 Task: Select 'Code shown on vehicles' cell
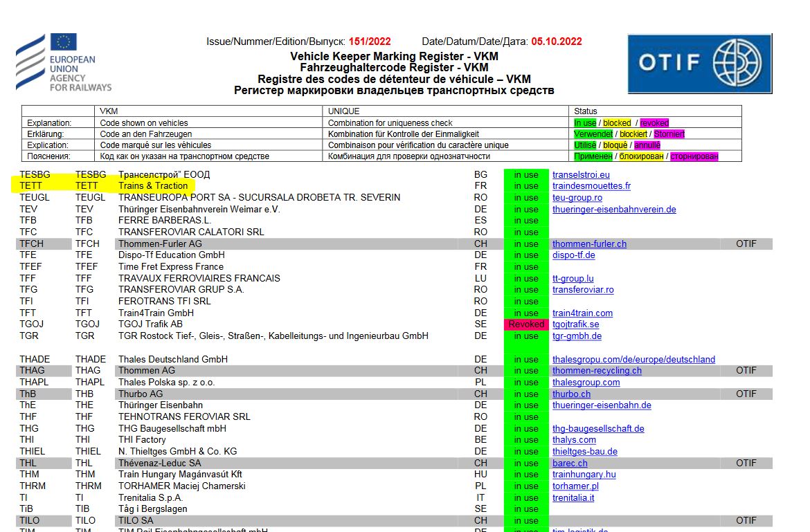[143, 123]
